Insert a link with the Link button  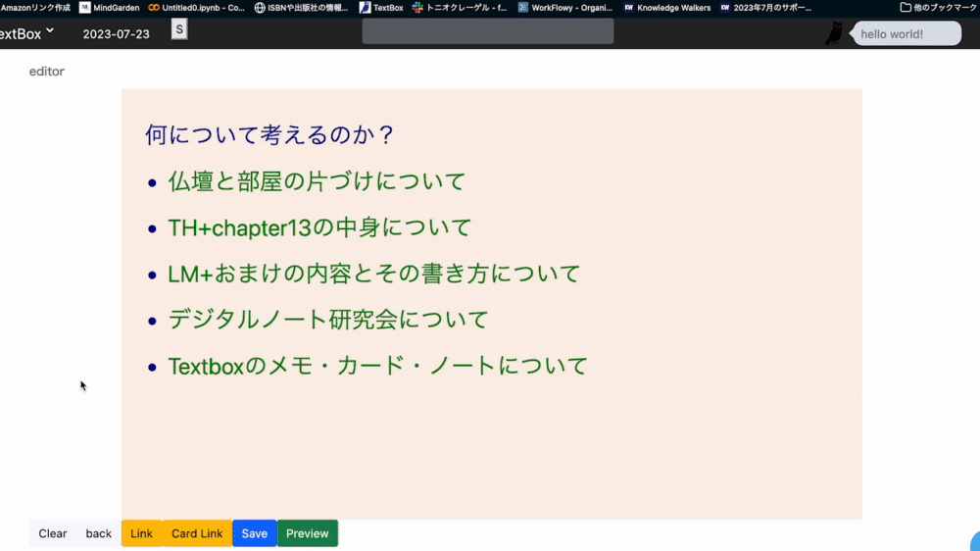click(141, 533)
